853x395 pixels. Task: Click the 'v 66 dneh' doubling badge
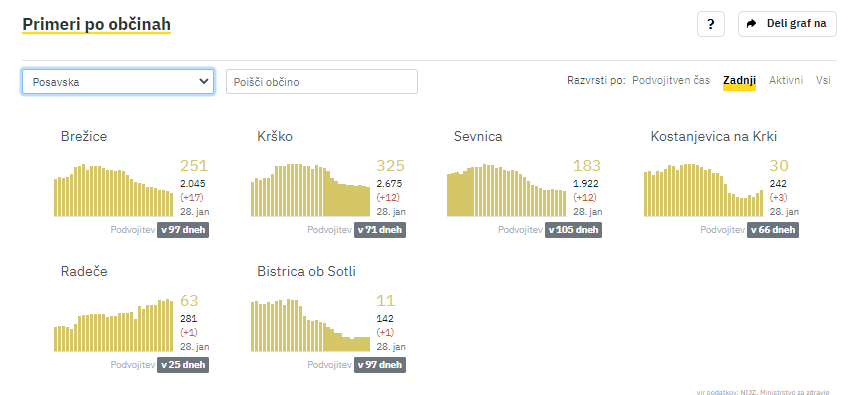[773, 230]
